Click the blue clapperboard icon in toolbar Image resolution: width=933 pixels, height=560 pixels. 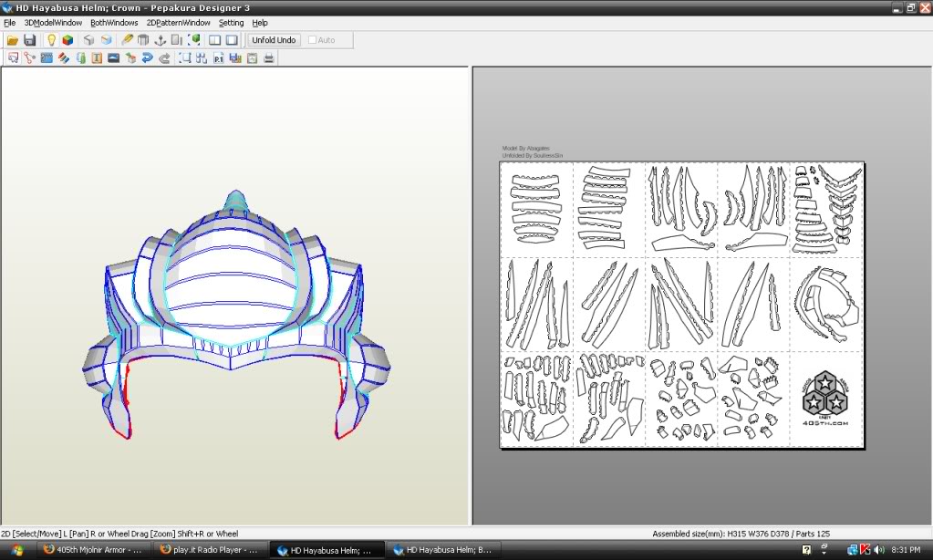47,57
